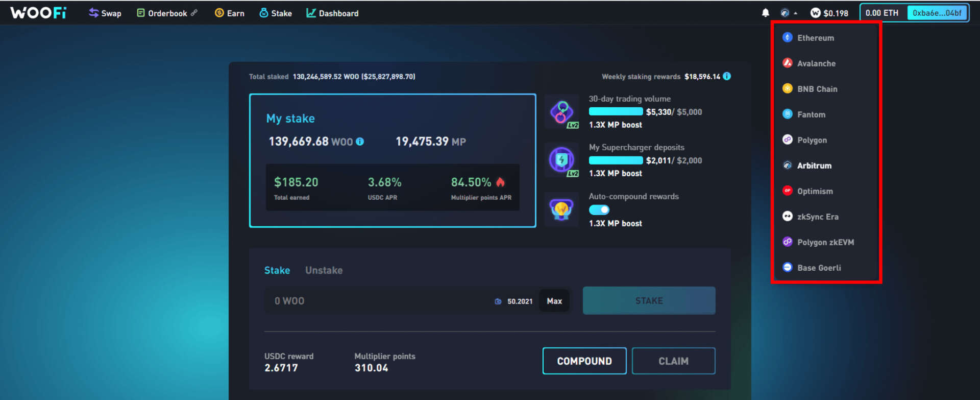Switch to the Unstake tab

click(324, 270)
